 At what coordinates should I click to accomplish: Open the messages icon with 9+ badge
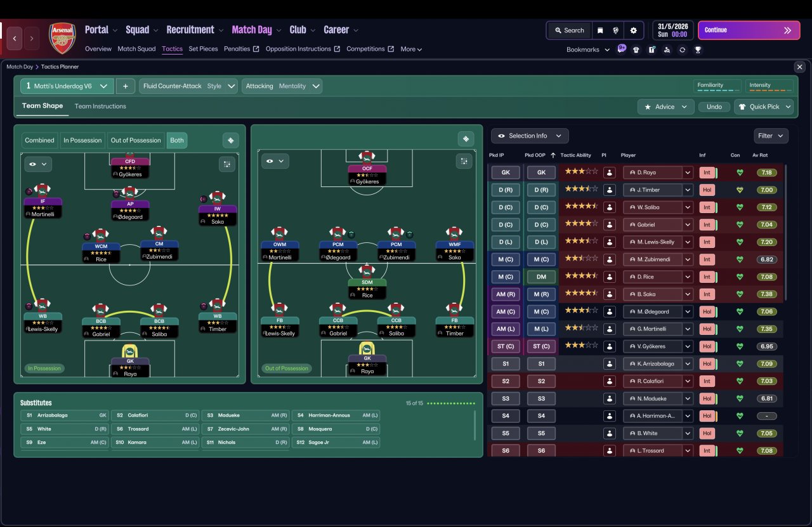coord(621,49)
